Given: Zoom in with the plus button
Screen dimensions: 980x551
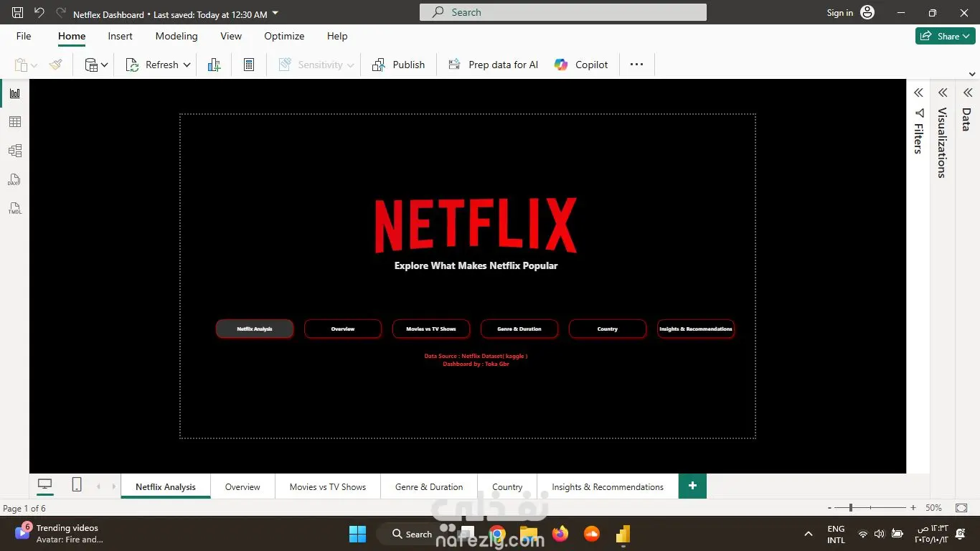Looking at the screenshot, I should (913, 507).
